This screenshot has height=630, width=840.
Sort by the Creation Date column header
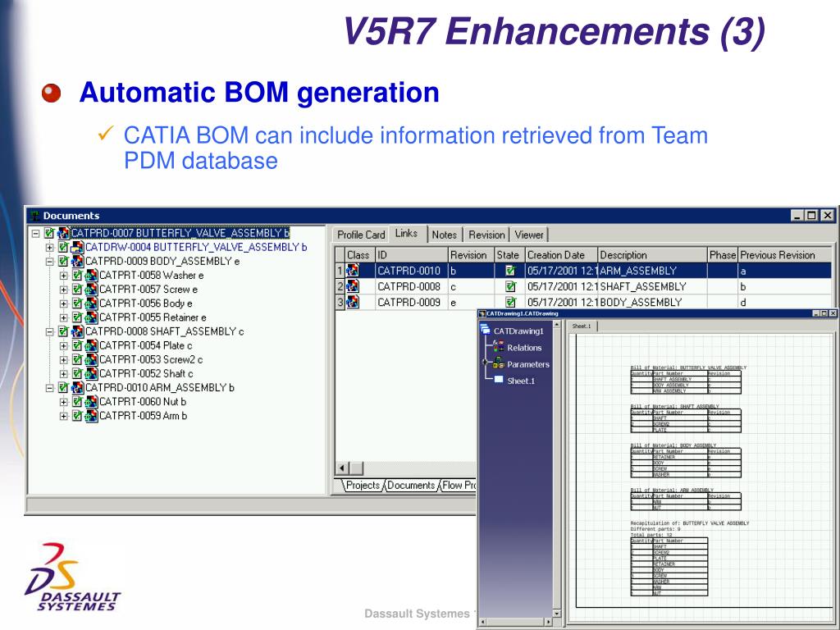pos(561,255)
